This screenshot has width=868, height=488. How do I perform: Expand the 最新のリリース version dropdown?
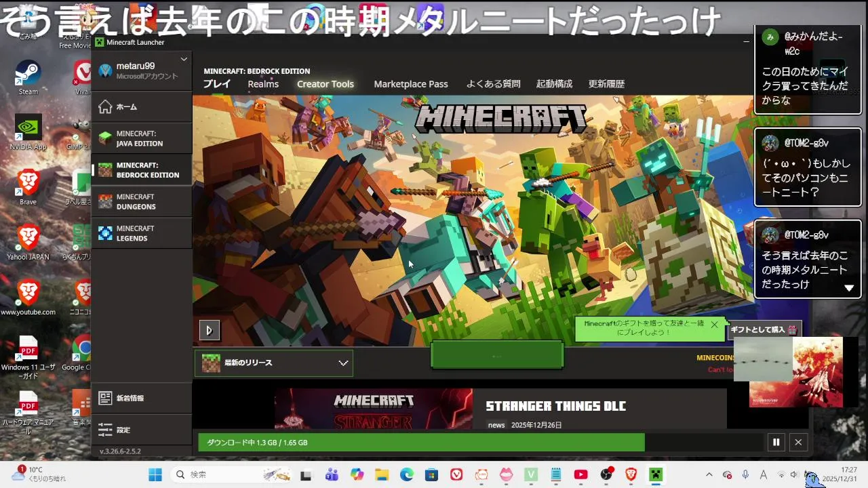pyautogui.click(x=274, y=363)
